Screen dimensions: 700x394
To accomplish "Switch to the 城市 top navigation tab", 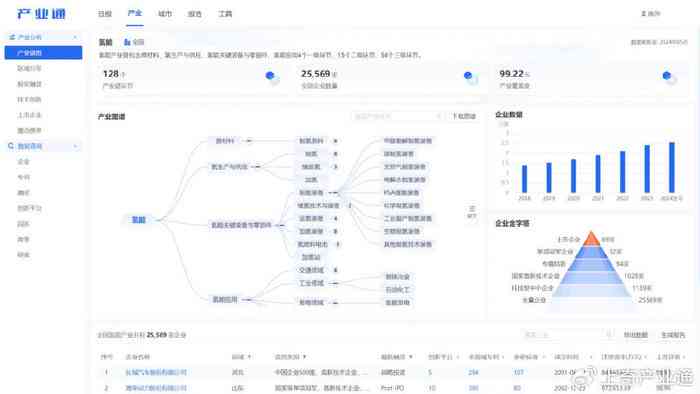I will (x=165, y=14).
